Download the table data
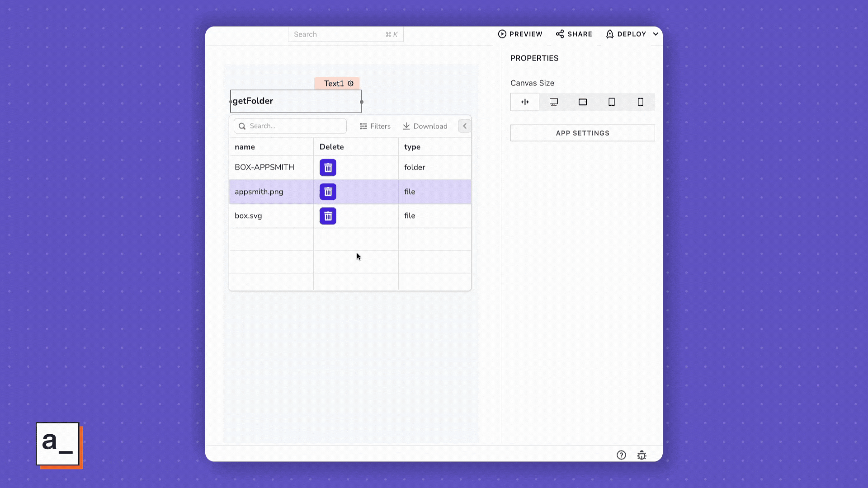The height and width of the screenshot is (488, 868). tap(425, 126)
